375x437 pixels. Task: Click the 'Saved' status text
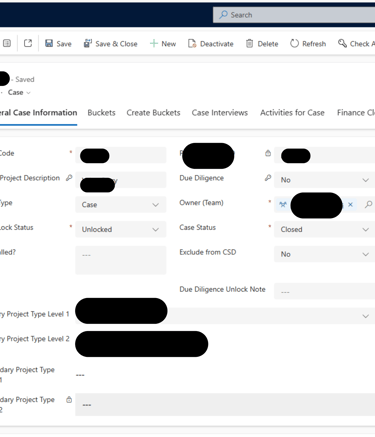coord(25,80)
